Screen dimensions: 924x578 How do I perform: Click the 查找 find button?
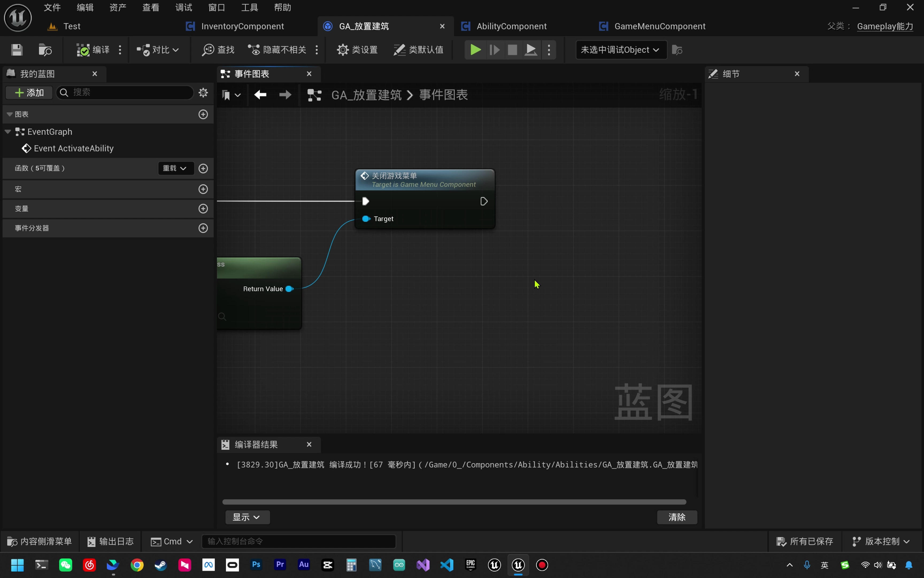pos(218,50)
